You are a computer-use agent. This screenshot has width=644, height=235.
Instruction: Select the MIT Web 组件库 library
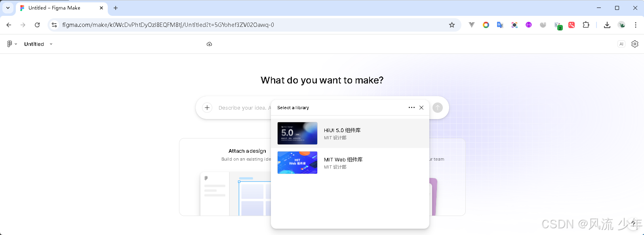[x=350, y=163]
